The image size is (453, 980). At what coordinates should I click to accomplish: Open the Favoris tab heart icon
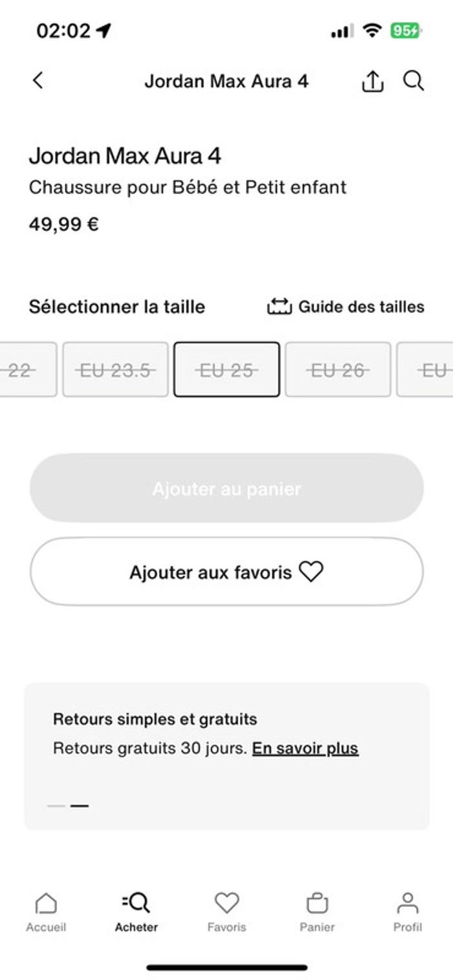[x=227, y=902]
